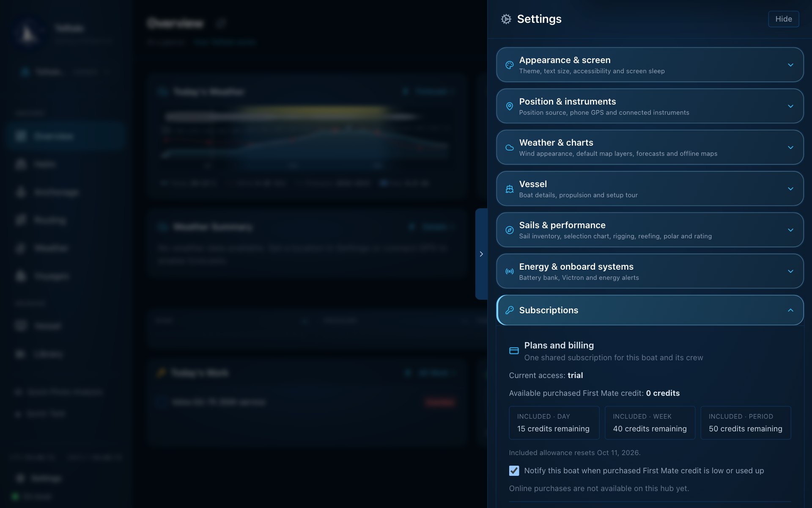
Task: Expand Sails & performance section chevron
Action: 790,230
